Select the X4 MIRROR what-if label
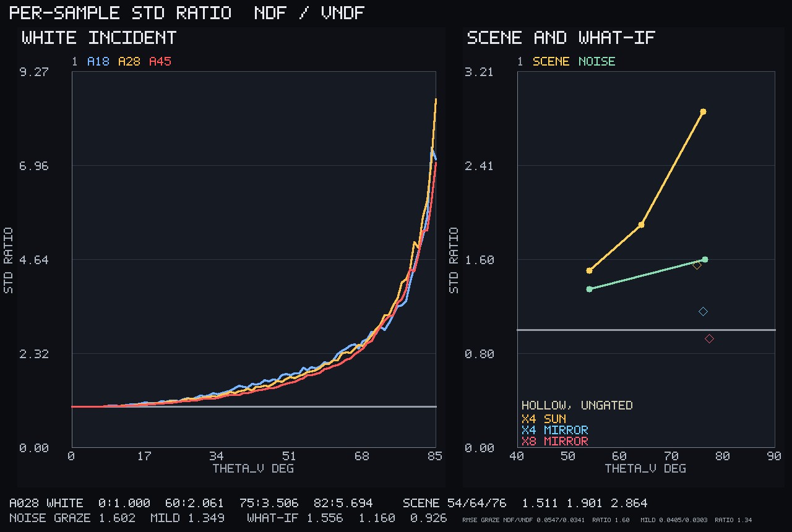Viewport: 792px width, 532px height. (555, 430)
